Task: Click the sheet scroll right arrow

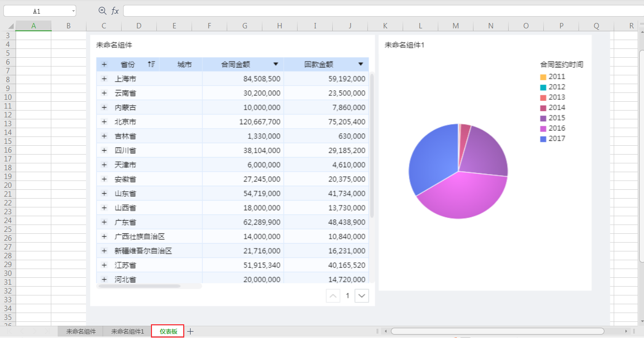Action: pos(627,331)
